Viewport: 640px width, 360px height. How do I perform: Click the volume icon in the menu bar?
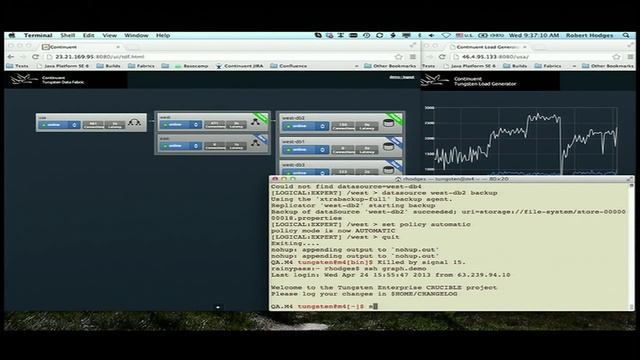coord(431,36)
